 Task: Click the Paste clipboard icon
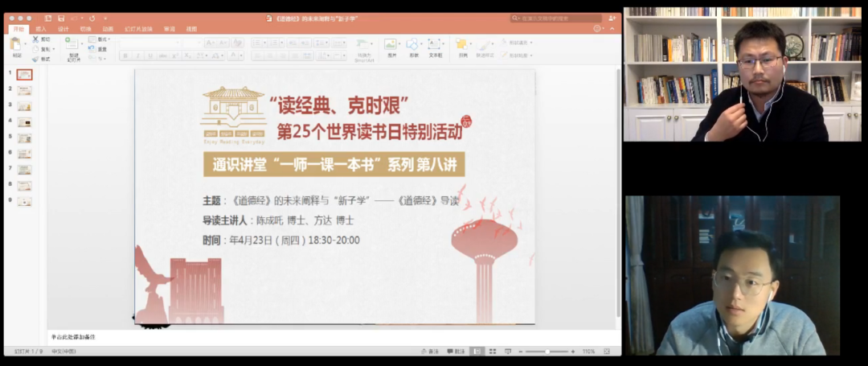pyautogui.click(x=15, y=43)
